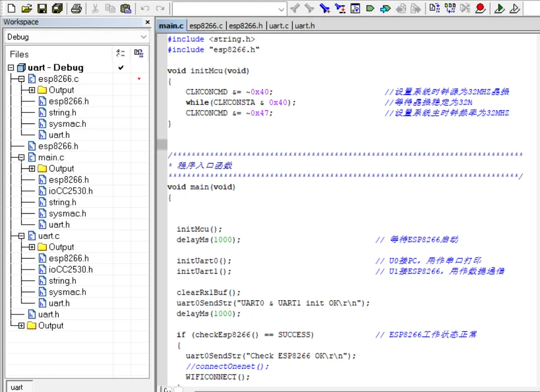Select main.c in the file tree

51,157
